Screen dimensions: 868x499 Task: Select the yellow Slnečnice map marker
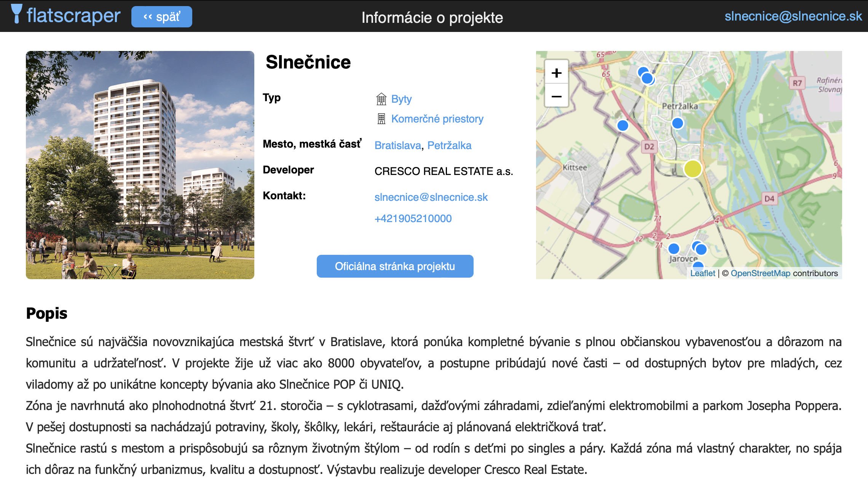pos(692,169)
